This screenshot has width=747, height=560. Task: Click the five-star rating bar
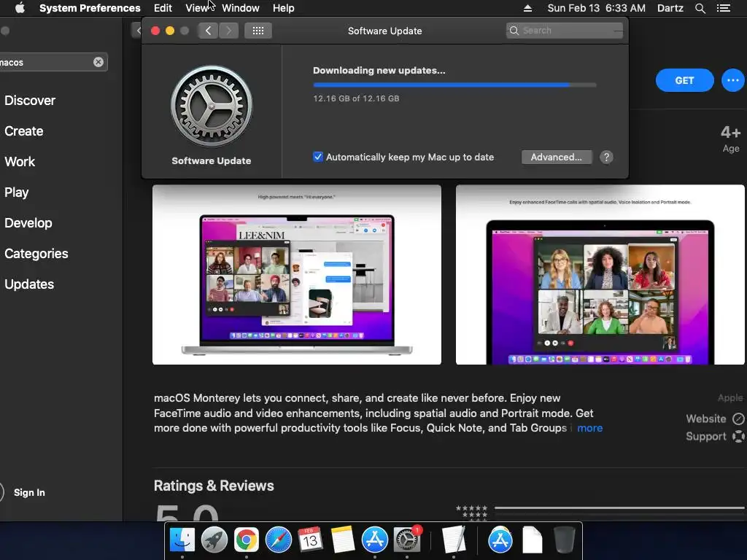tap(619, 508)
